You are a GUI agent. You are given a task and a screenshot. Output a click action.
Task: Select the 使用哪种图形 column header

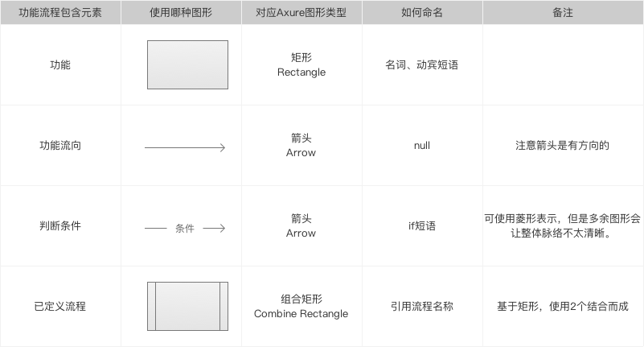(181, 12)
